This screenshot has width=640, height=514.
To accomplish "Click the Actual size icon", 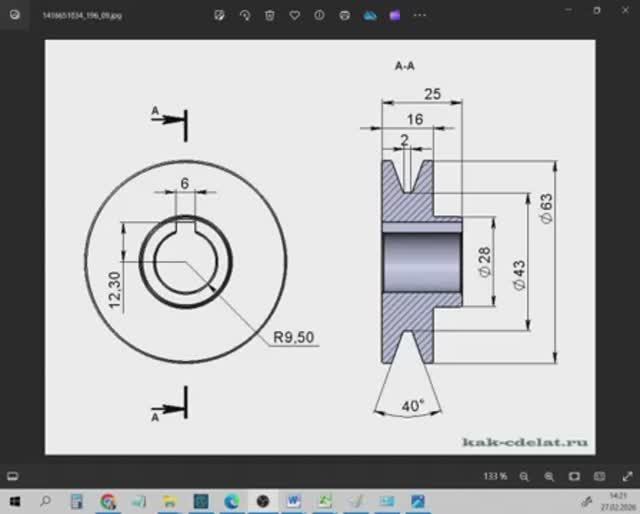I will point(599,476).
